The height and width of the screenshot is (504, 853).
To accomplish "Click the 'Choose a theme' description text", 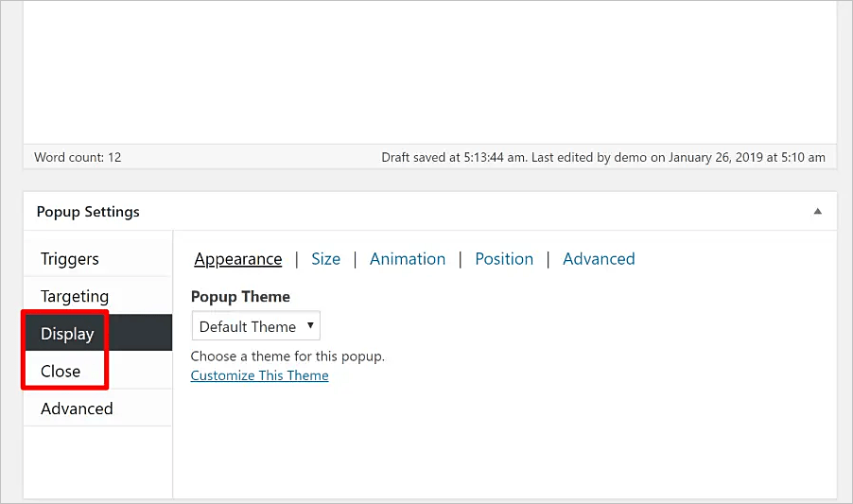I will pos(287,356).
